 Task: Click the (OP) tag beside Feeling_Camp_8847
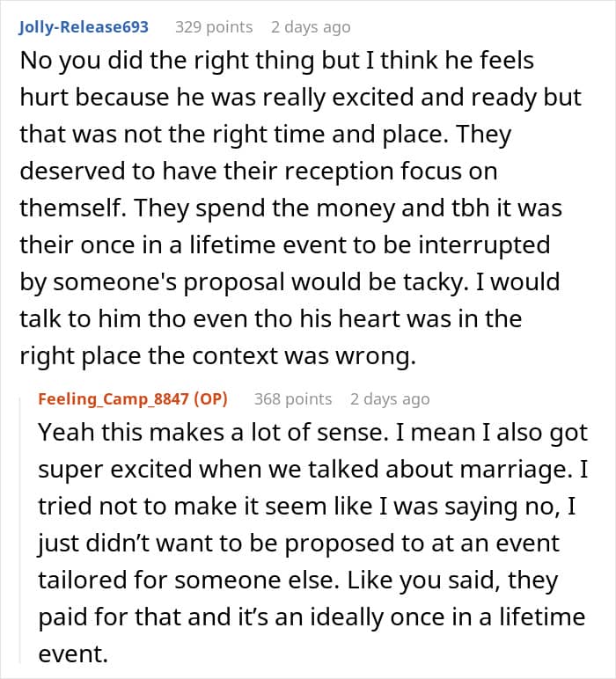coord(210,398)
